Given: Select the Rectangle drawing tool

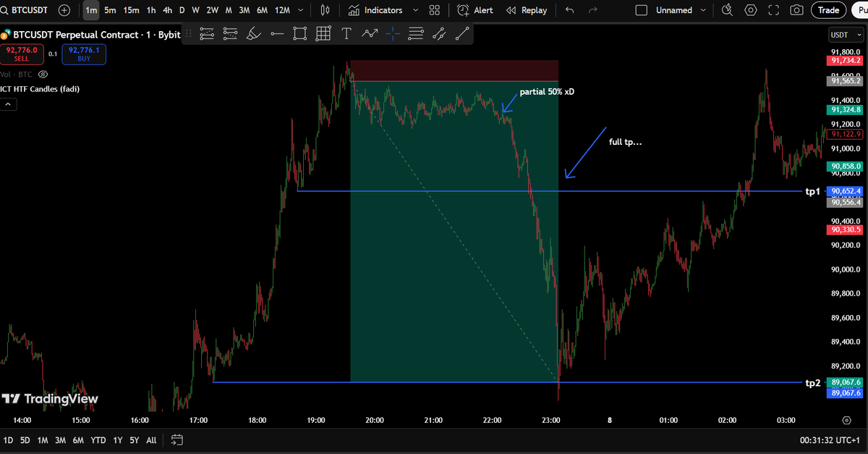Looking at the screenshot, I should pos(300,33).
